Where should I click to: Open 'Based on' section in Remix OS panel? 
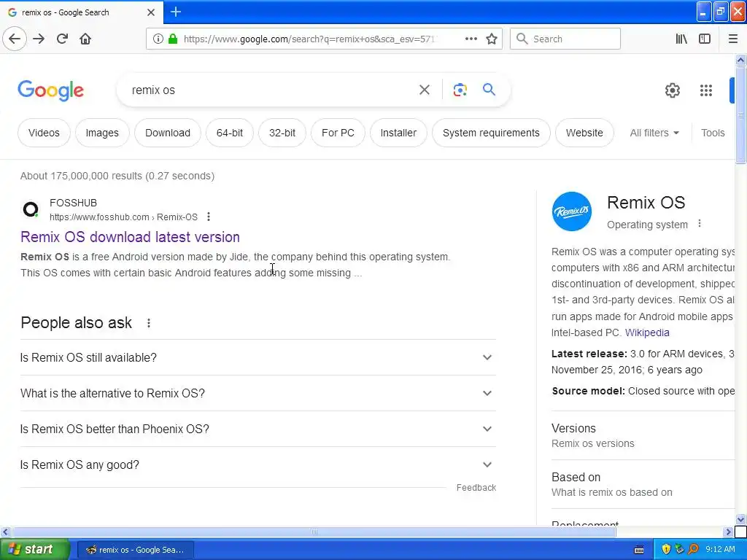coord(643,484)
